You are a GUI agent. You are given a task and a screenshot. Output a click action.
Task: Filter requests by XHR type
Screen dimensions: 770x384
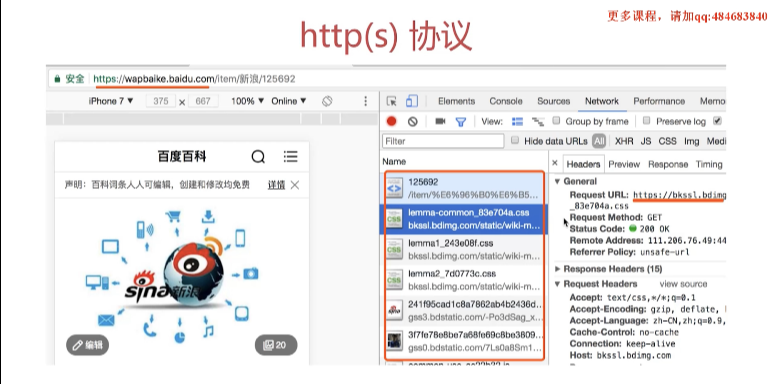pos(624,141)
